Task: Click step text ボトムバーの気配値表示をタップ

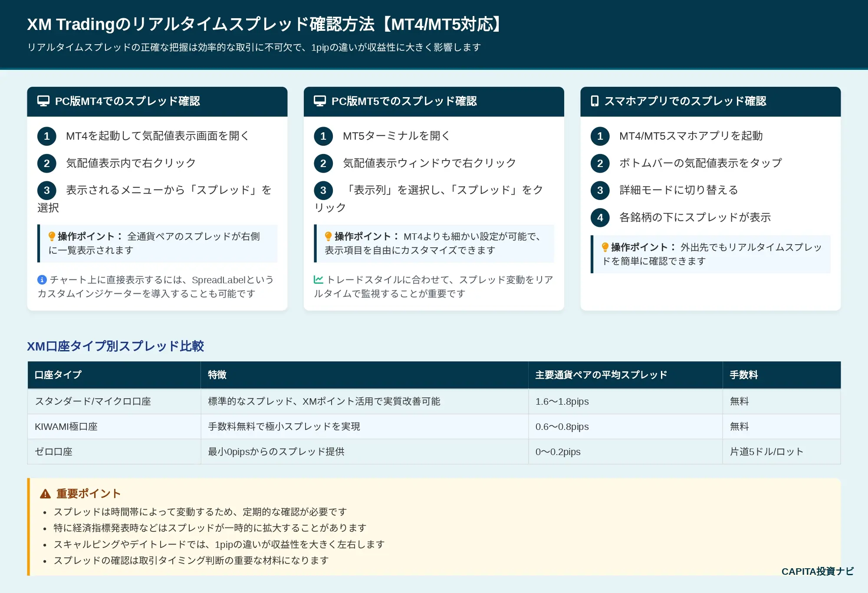Action: tap(701, 163)
